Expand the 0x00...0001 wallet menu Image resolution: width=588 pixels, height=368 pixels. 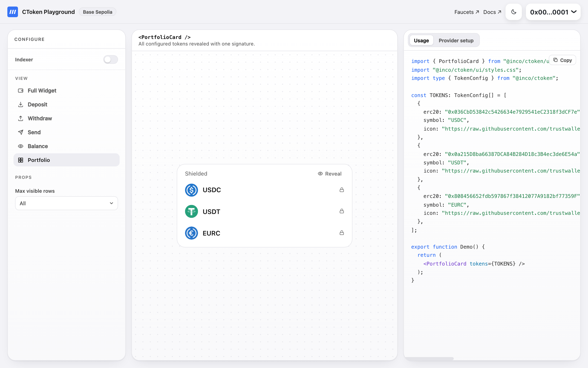tap(553, 12)
